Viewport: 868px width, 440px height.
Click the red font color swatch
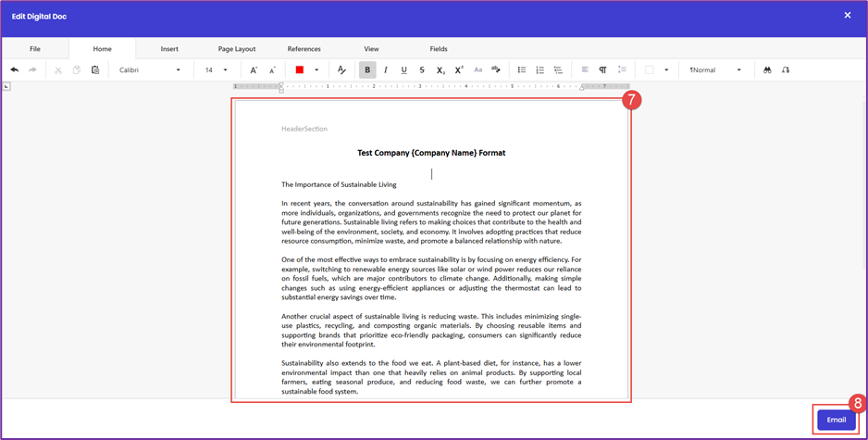(300, 70)
